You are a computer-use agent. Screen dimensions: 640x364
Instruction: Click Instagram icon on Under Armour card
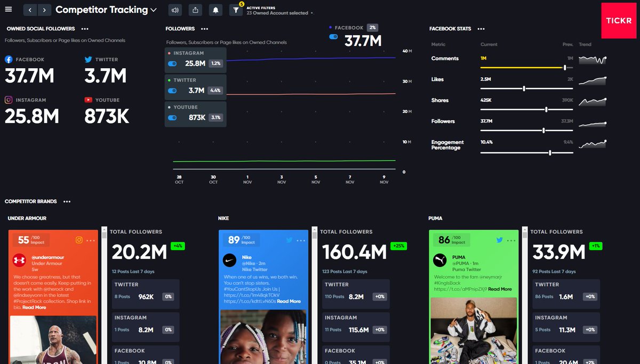[x=79, y=240]
